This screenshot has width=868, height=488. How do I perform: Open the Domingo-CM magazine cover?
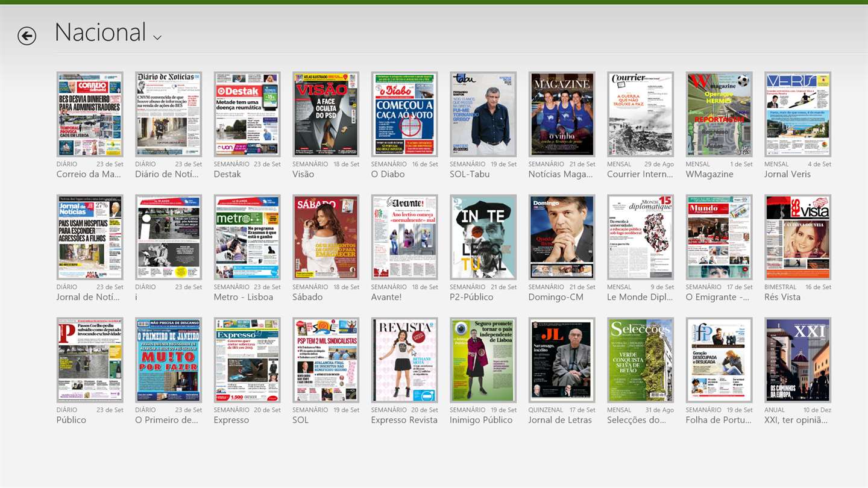pos(562,237)
